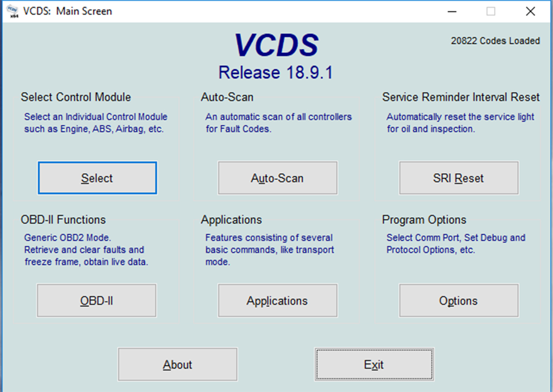
Task: Click the Select control module button
Action: pyautogui.click(x=97, y=178)
